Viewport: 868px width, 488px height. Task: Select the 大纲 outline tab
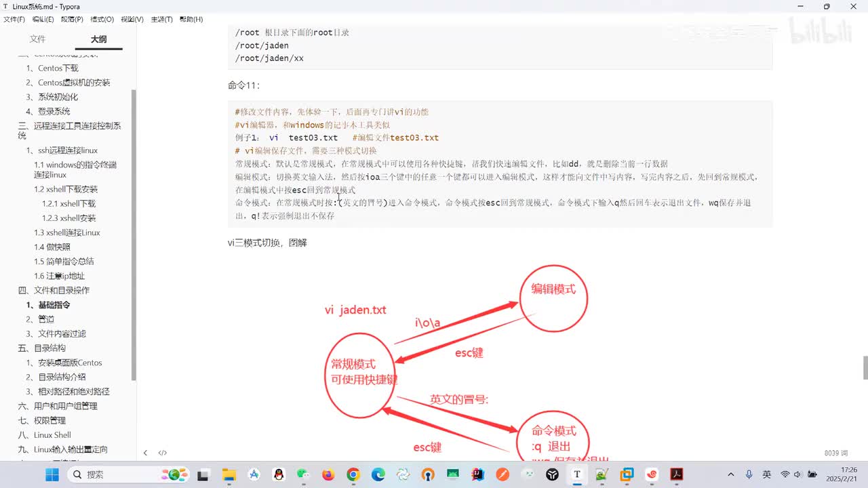pos(98,39)
